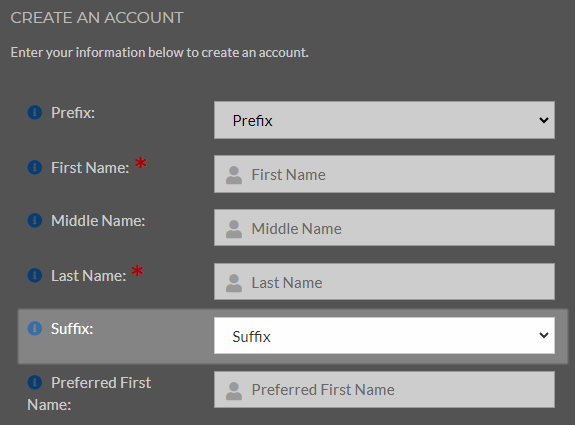Image resolution: width=575 pixels, height=425 pixels.
Task: Click the person icon in Last Name field
Action: click(x=234, y=283)
